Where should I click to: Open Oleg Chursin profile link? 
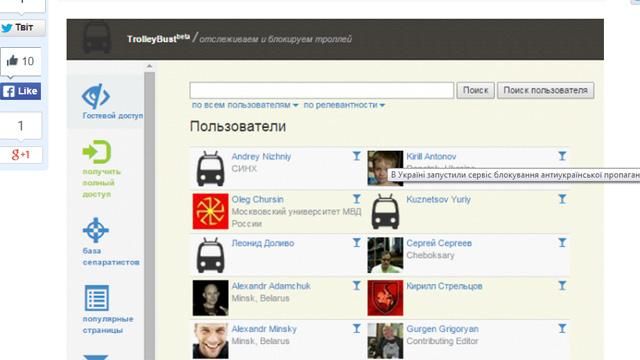pyautogui.click(x=258, y=199)
